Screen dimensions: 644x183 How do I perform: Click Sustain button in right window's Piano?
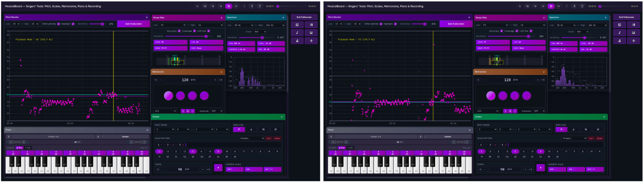(448, 136)
